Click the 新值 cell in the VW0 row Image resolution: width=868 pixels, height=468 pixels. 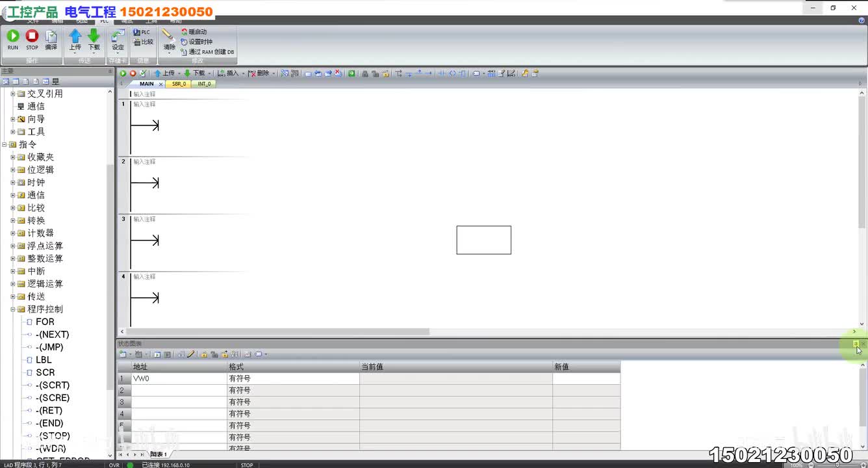point(586,378)
